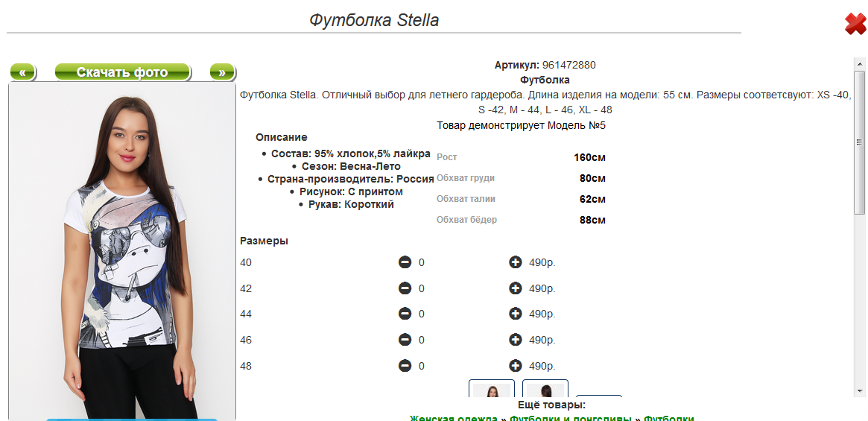
Task: Add one item of size 48
Action: [515, 366]
